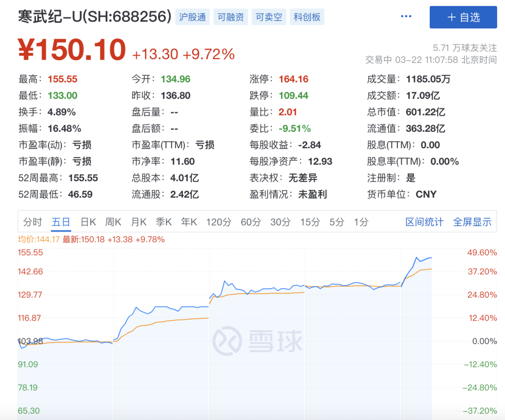Switch to the 月K chart tab
Screen dimensions: 505x420
[x=139, y=222]
